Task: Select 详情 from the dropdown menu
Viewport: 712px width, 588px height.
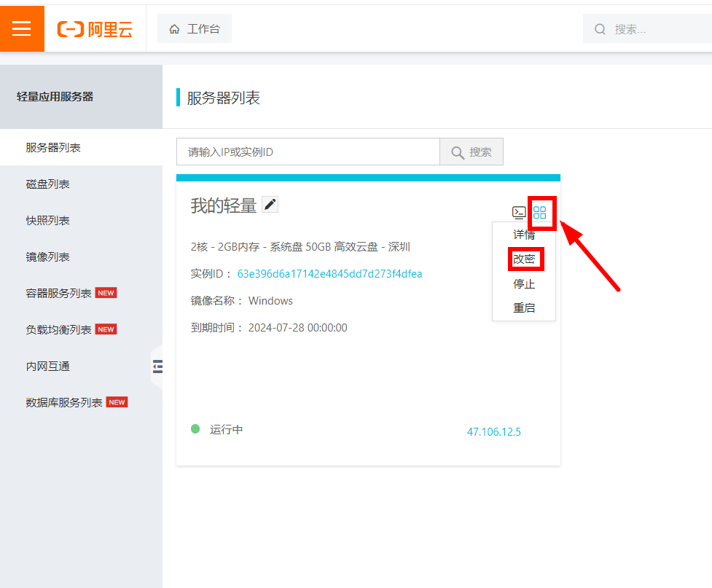Action: coord(524,235)
